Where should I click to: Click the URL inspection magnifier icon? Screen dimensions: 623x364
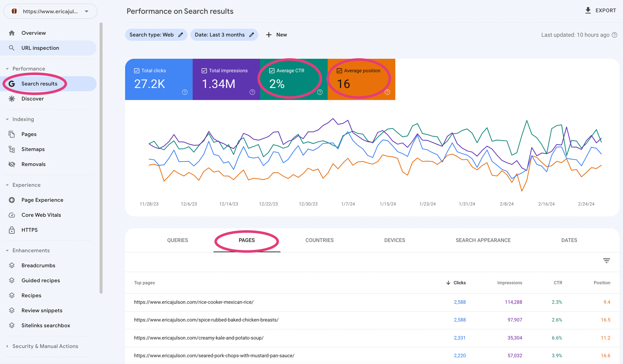(12, 48)
